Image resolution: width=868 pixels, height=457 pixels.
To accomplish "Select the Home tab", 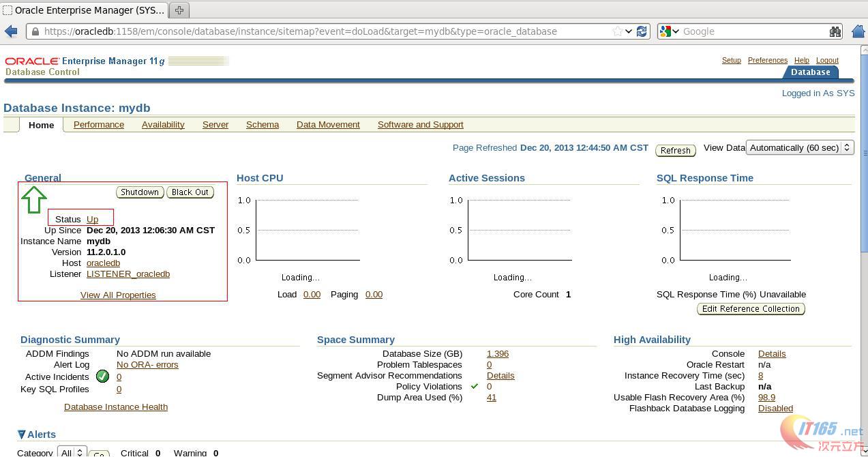I will point(42,125).
